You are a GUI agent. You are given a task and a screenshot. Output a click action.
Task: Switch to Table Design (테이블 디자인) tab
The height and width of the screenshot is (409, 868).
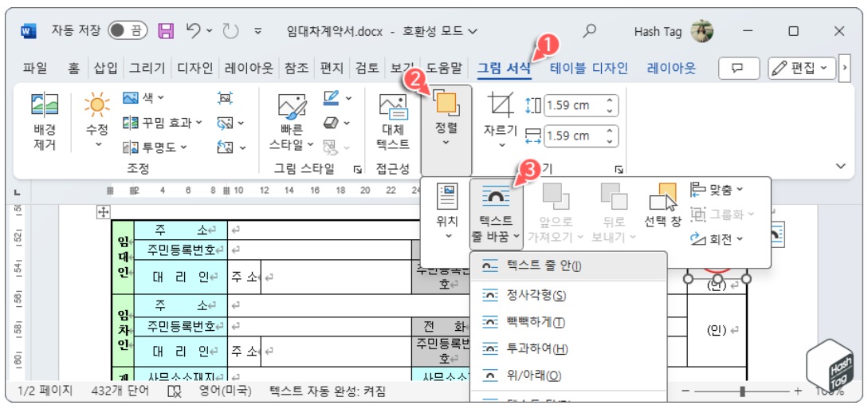pyautogui.click(x=588, y=69)
